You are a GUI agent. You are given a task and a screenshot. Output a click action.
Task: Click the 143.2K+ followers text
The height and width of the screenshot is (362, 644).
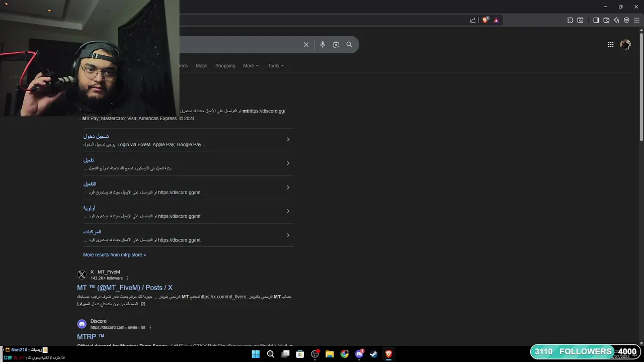(x=107, y=278)
